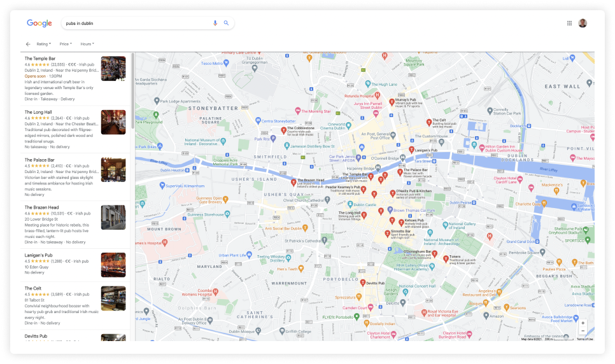Go back with the left arrow
Screen dimensions: 615x364
28,44
